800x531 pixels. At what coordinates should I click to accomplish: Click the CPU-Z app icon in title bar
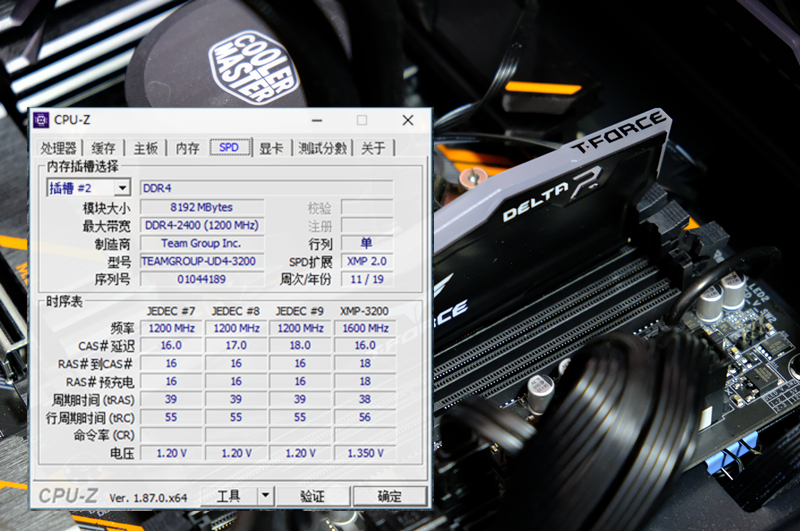(x=41, y=120)
